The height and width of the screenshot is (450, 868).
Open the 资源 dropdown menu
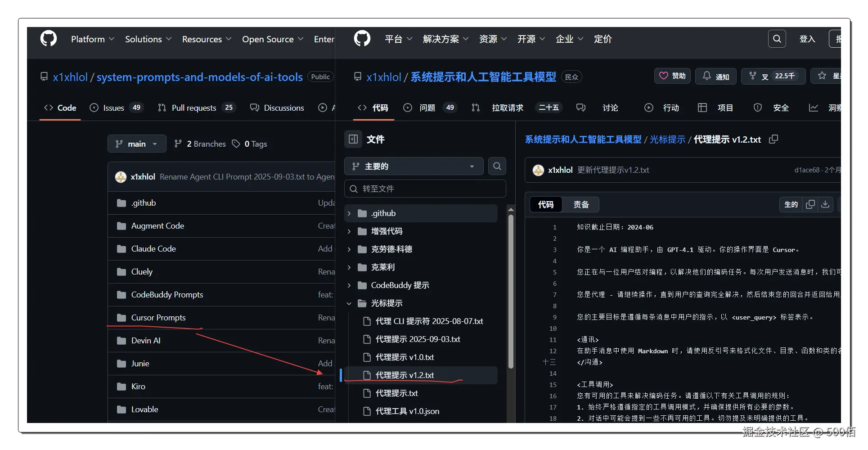pos(493,39)
